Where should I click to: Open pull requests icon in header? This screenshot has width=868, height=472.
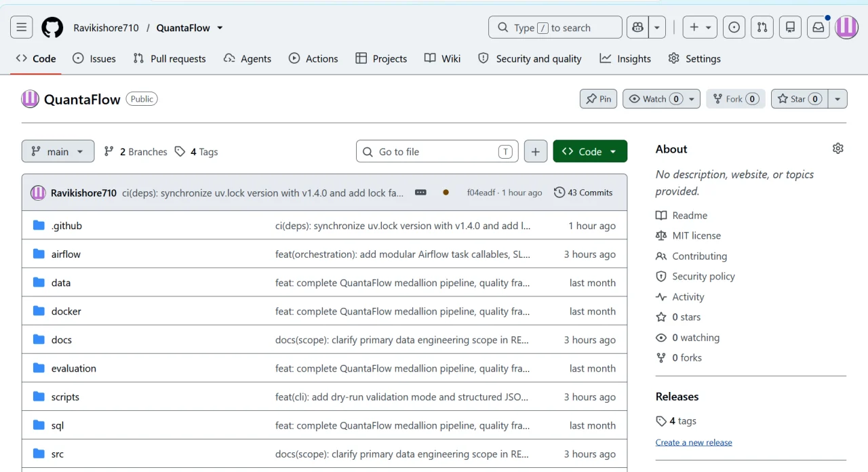(x=762, y=28)
